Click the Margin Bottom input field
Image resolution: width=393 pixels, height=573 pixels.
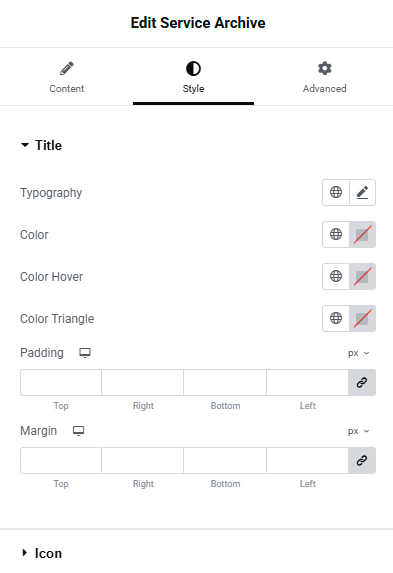click(225, 460)
